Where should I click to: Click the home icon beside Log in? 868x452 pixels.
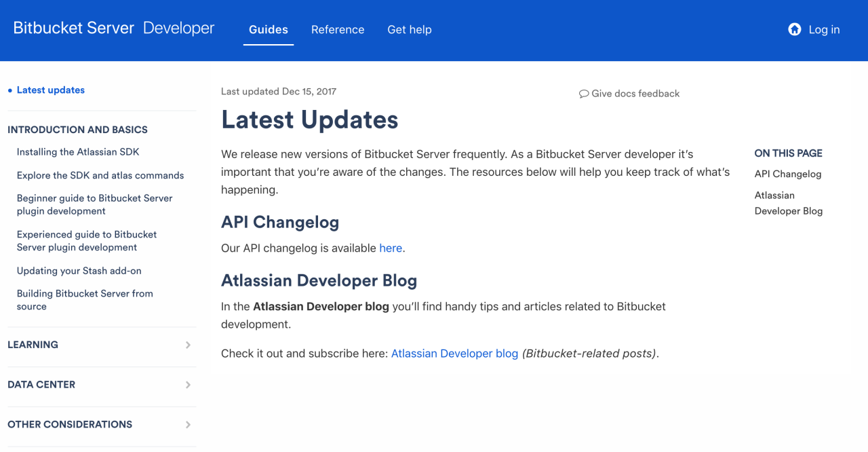tap(794, 29)
